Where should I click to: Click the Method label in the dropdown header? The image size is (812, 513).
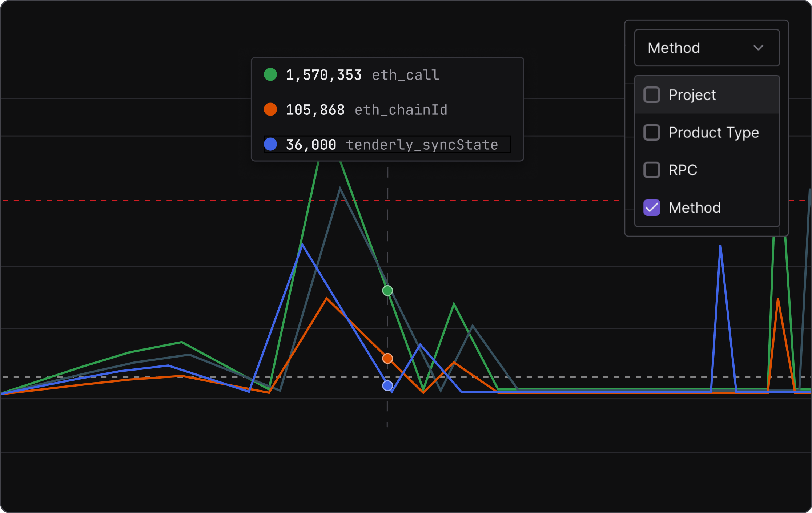674,48
